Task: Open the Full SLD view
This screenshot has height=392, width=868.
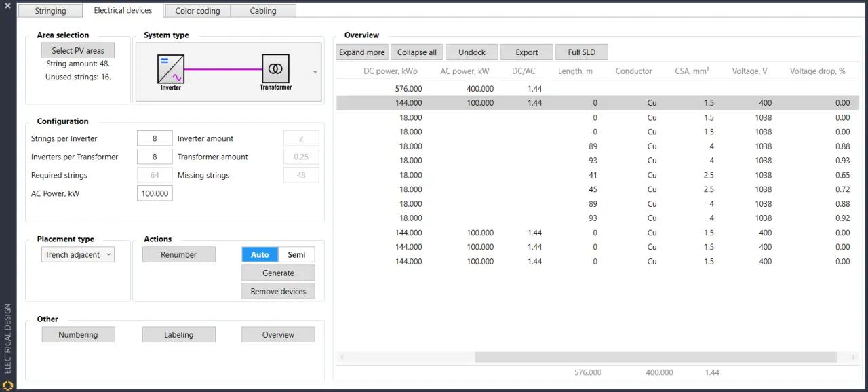Action: 582,52
